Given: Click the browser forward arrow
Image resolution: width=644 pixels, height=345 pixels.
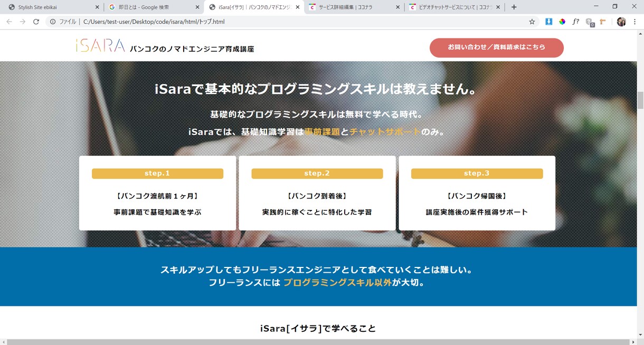Looking at the screenshot, I should (22, 22).
